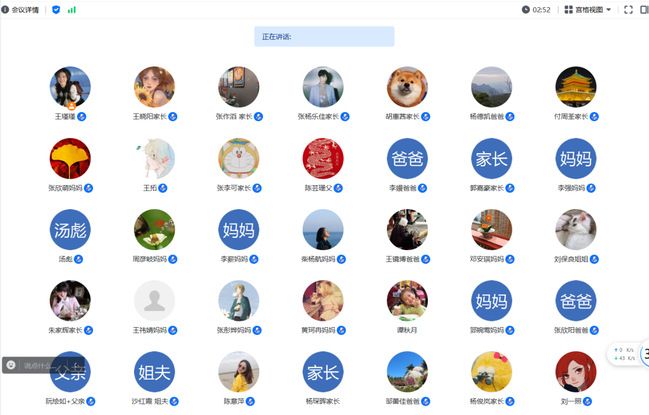Select the sunflower girl avatar
Screen dimensions: 649x415
tap(154, 87)
